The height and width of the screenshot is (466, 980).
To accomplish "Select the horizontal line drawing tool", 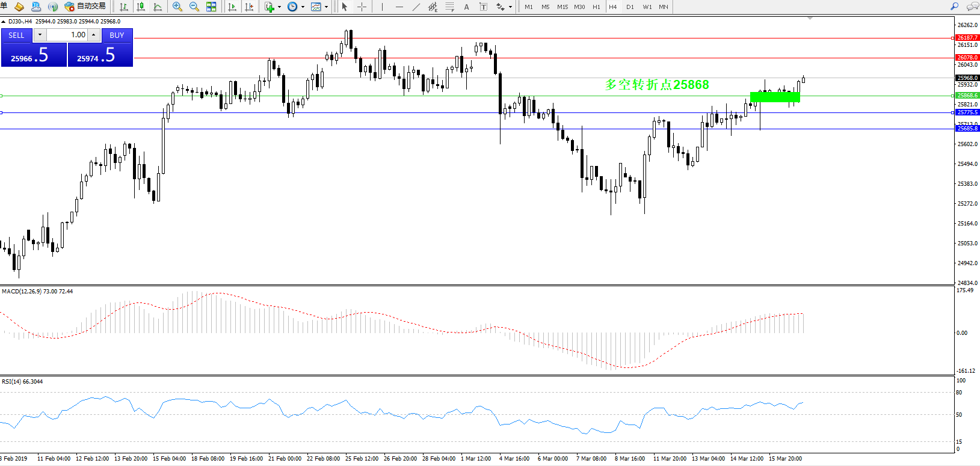I will click(x=399, y=7).
